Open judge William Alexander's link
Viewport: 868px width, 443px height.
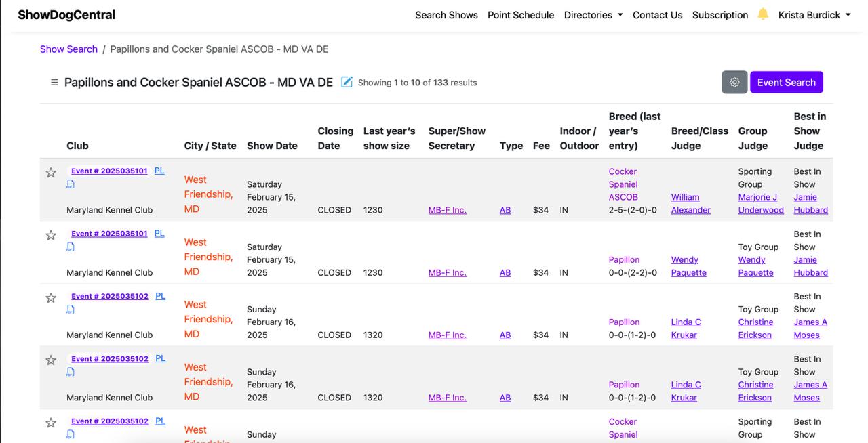pyautogui.click(x=690, y=203)
